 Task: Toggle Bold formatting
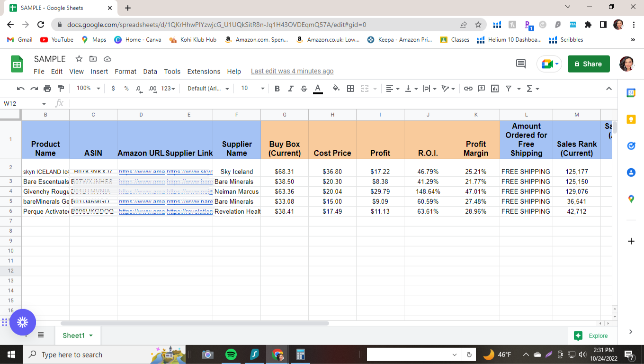(277, 89)
